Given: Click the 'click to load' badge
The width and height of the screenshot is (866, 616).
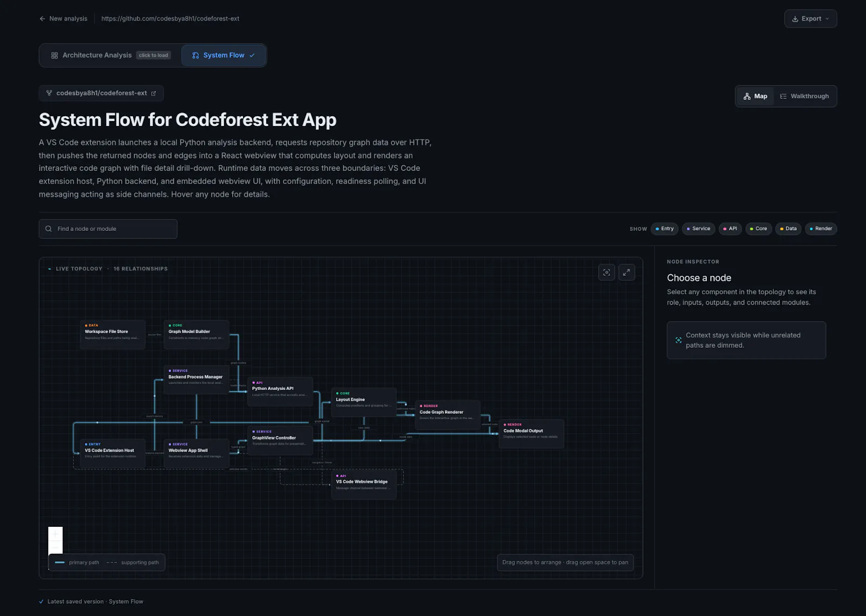Looking at the screenshot, I should [x=154, y=55].
